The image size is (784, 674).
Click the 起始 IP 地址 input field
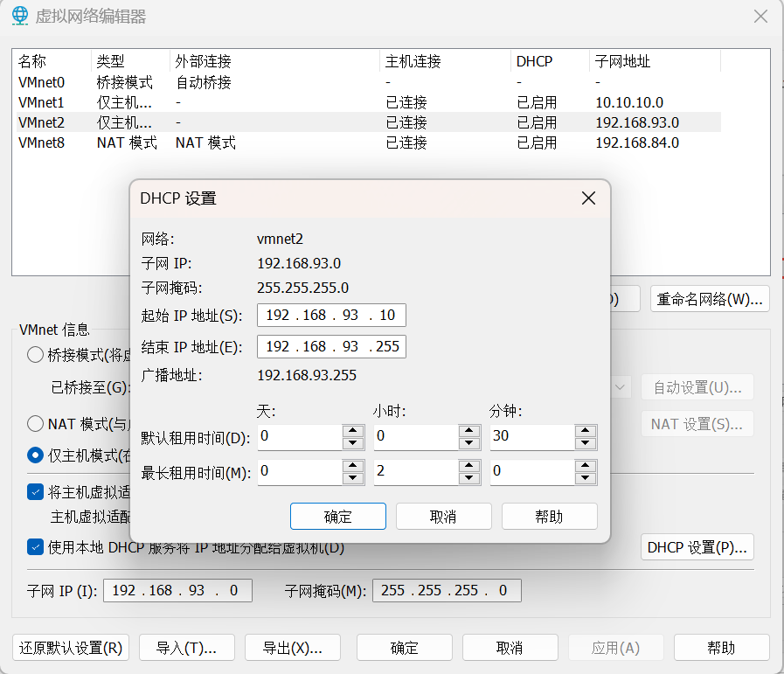tap(331, 316)
